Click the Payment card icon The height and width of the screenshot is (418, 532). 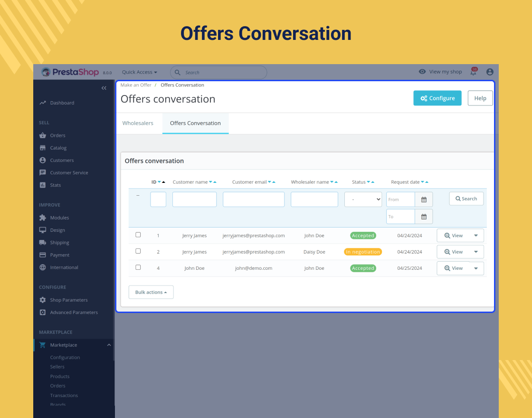tap(42, 255)
